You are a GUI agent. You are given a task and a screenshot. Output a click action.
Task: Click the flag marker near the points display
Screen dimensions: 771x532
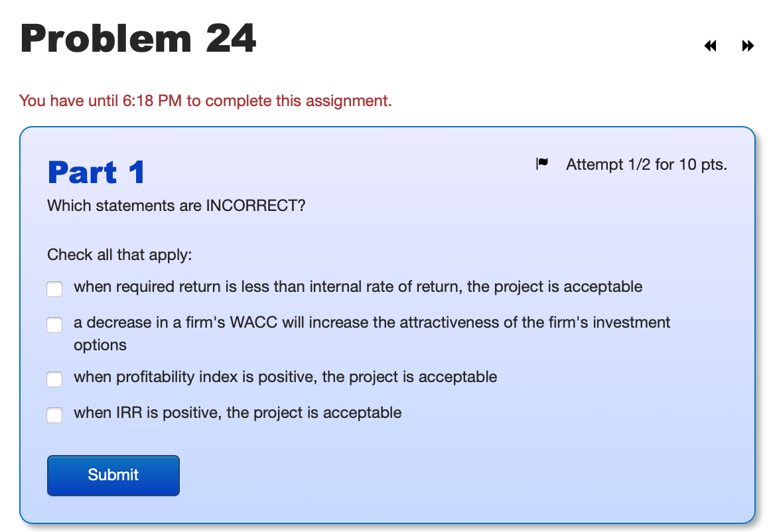pos(542,163)
